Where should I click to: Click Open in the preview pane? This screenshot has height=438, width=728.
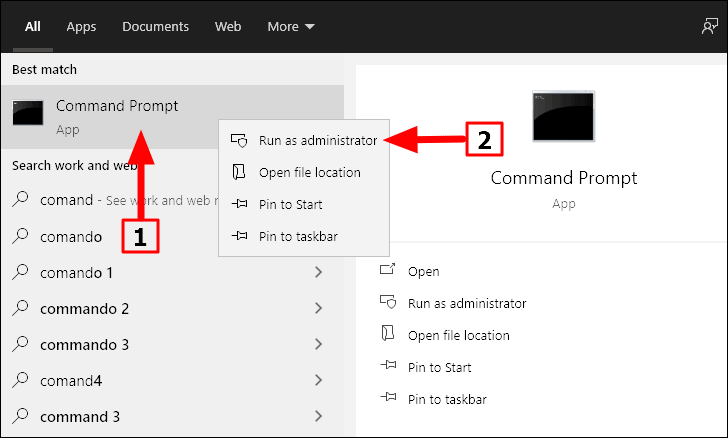tap(423, 271)
